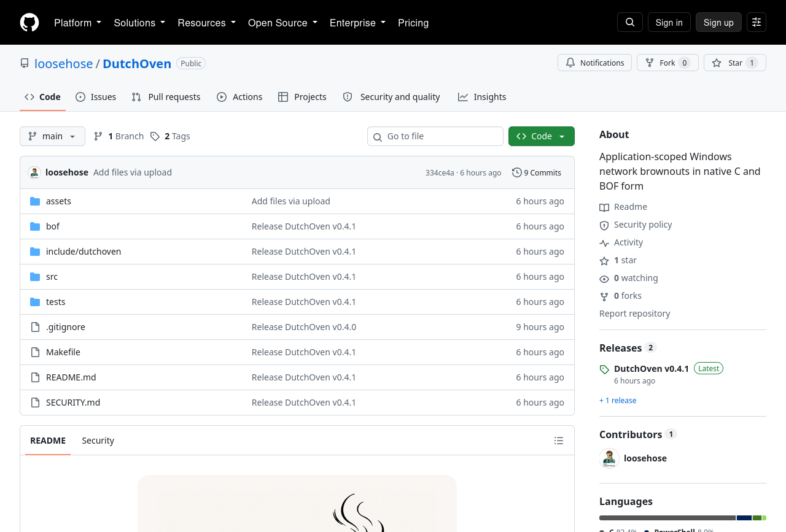Click the branch icon beside 1 Branch
The image size is (786, 532).
98,136
